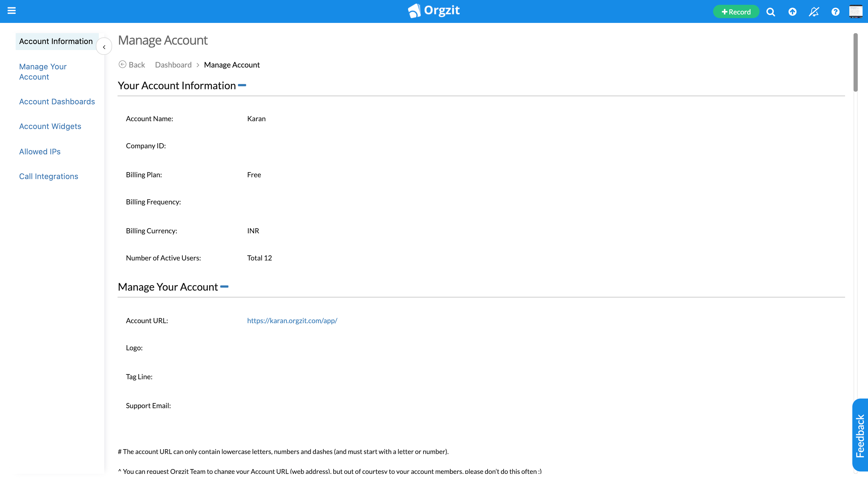Click the Billing Plan value Free
Image resolution: width=868 pixels, height=495 pixels.
(x=254, y=175)
